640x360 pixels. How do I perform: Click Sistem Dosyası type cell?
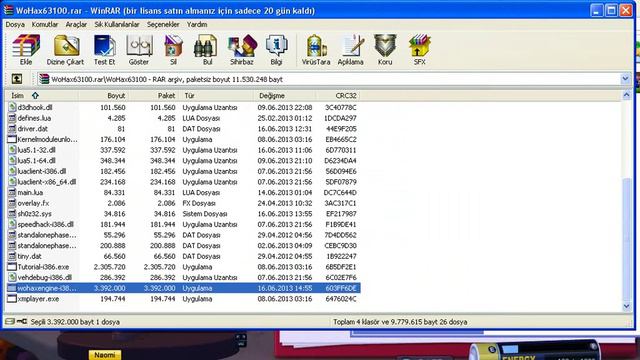[205, 213]
